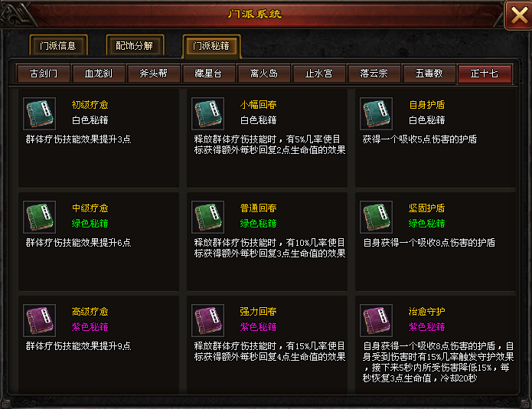Select the 中级疗愈 green book icon
This screenshot has width=532, height=409.
click(39, 217)
